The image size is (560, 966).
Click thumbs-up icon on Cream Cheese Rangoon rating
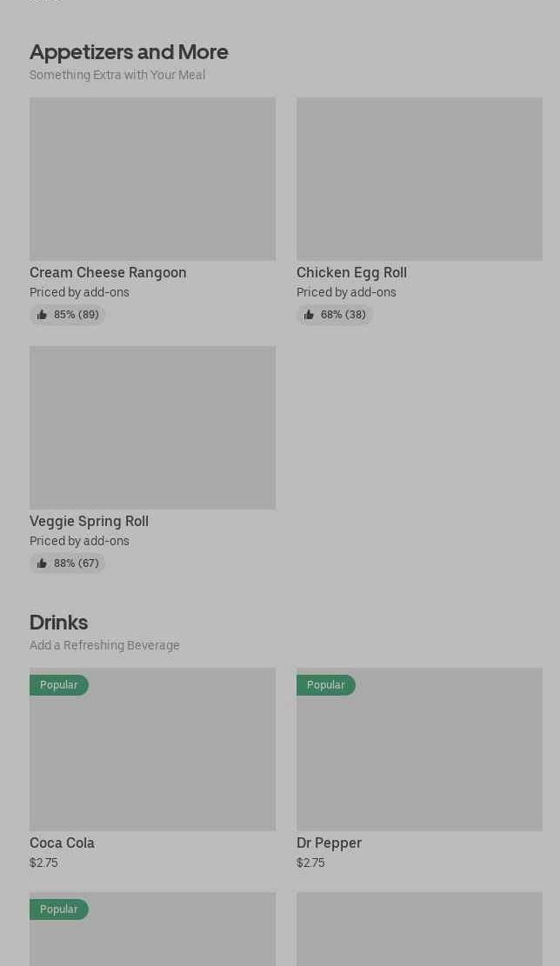[x=42, y=315]
